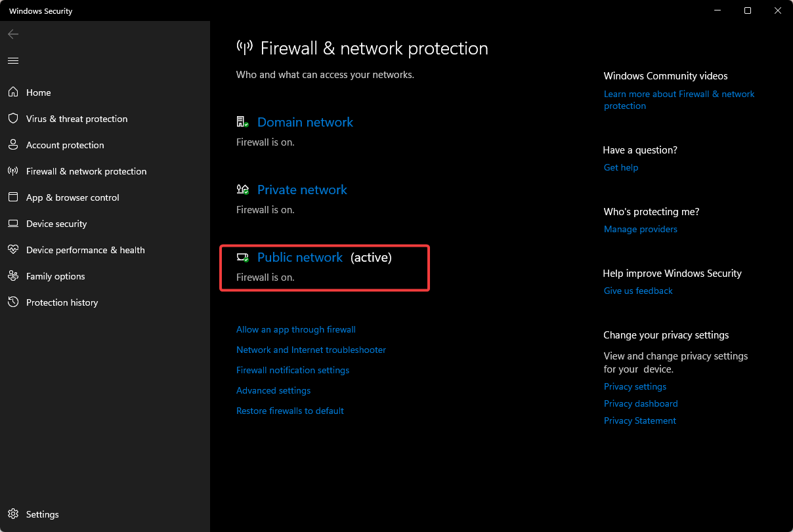Open Advanced firewall settings
Screen dimensions: 793x532
pos(273,390)
